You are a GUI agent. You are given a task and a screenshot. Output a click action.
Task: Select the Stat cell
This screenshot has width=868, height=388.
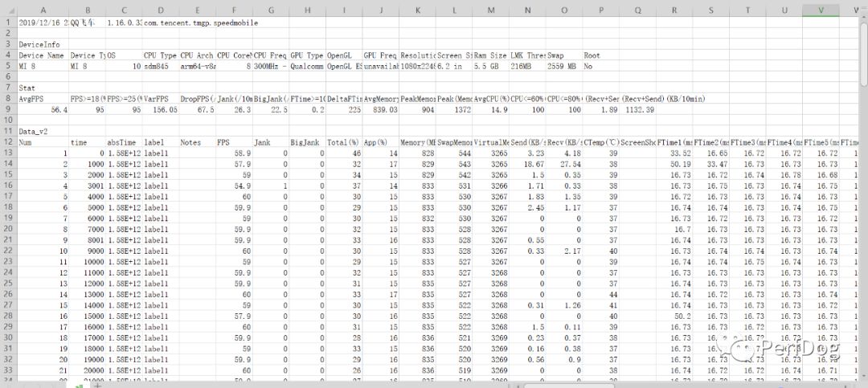pyautogui.click(x=43, y=88)
